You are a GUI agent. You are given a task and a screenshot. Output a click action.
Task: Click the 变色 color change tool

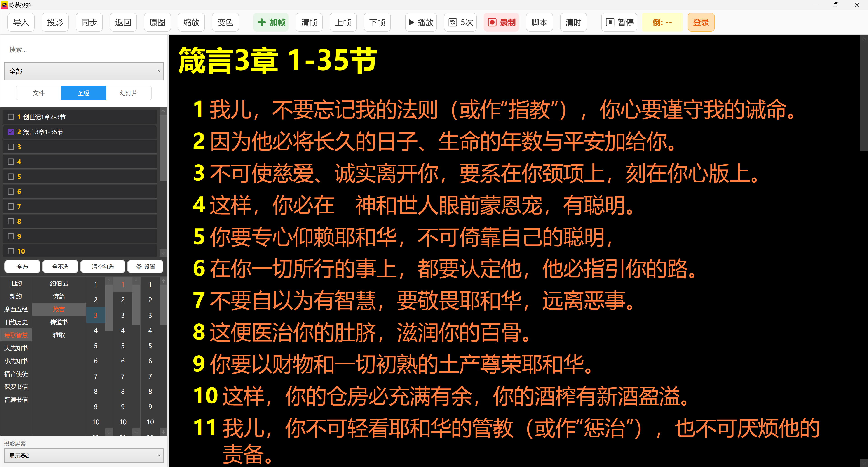225,22
